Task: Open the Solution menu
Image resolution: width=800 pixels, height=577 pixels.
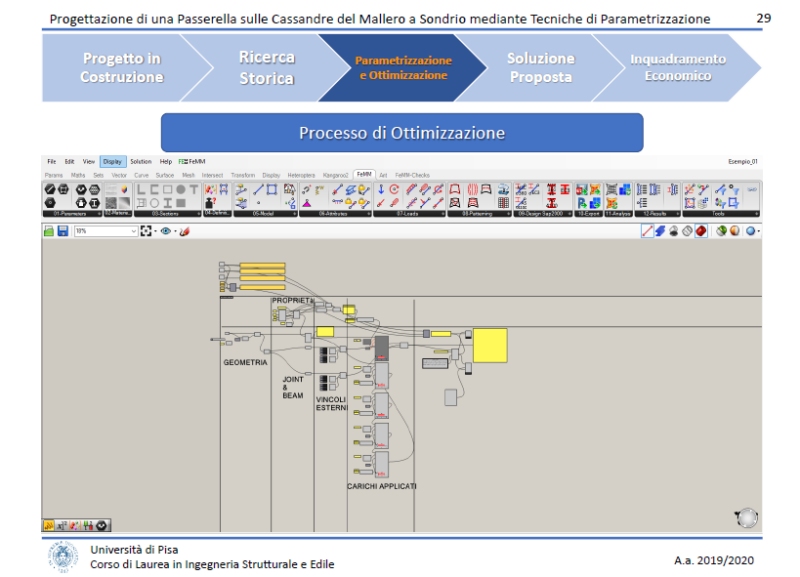Action: [141, 161]
